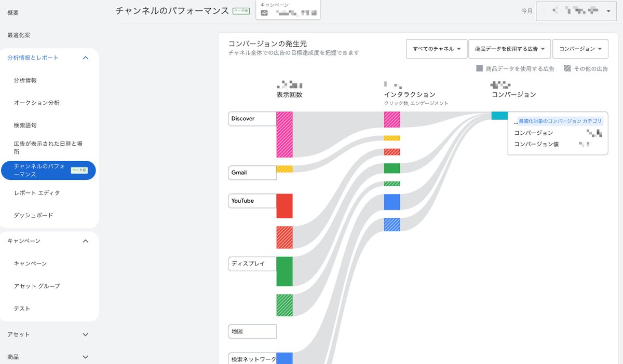This screenshot has height=364, width=623.
Task: Select the YouTube channel label
Action: (x=252, y=201)
